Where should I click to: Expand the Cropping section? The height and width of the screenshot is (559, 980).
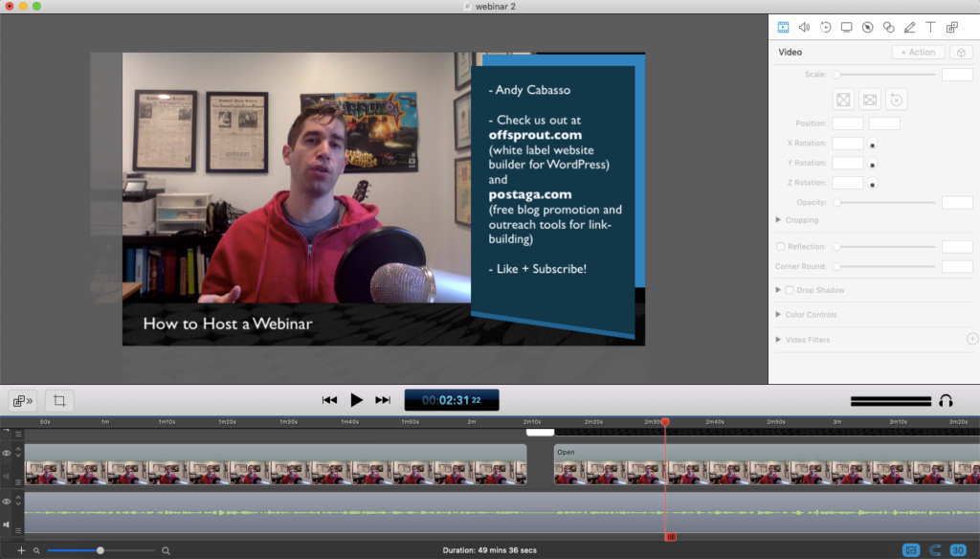[x=778, y=220]
